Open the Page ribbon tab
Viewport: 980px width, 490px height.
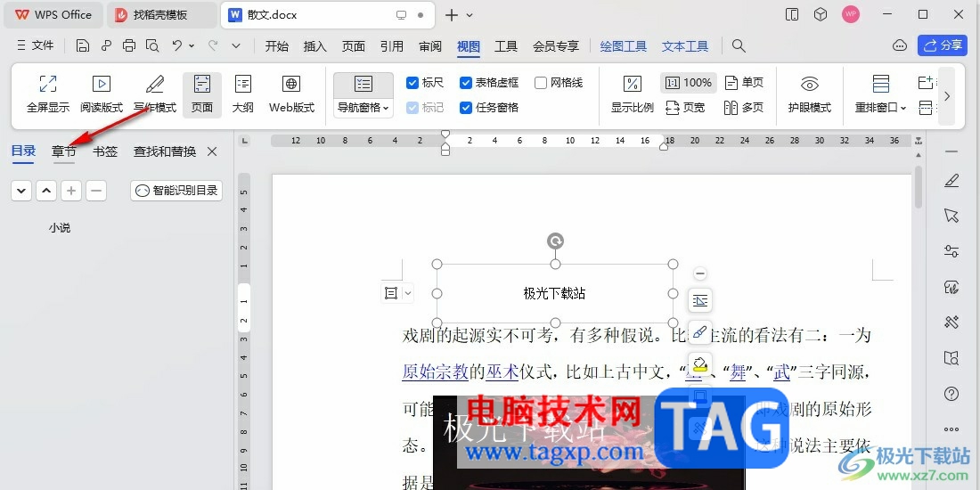point(354,45)
